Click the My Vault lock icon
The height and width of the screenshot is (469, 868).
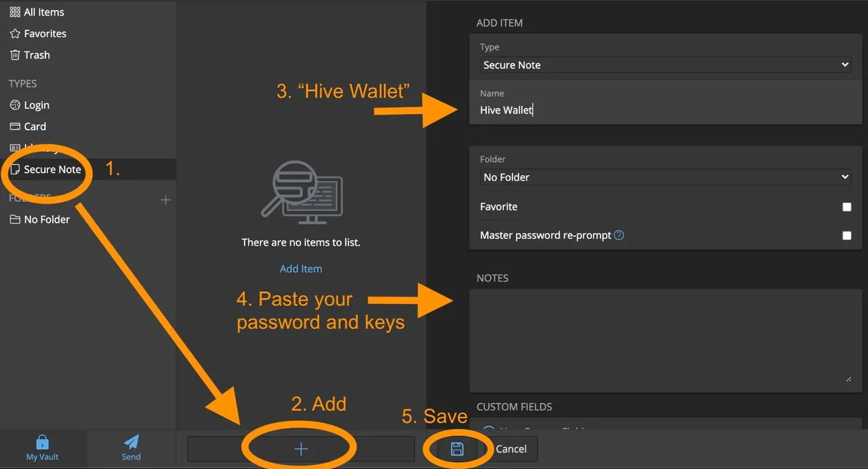(43, 442)
